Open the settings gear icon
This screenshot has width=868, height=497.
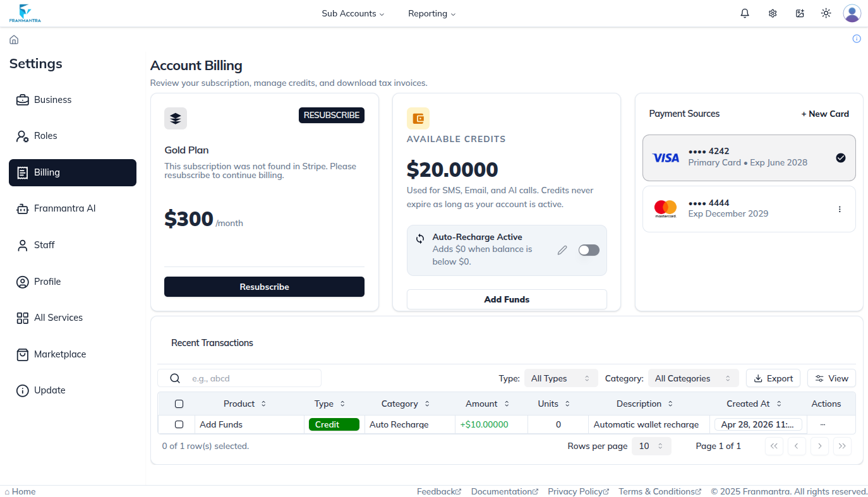(773, 13)
